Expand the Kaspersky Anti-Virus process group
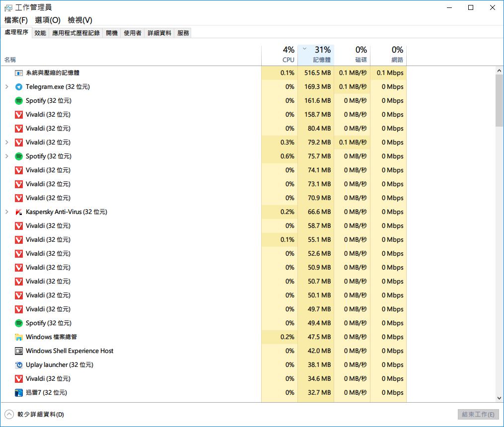 [7, 212]
